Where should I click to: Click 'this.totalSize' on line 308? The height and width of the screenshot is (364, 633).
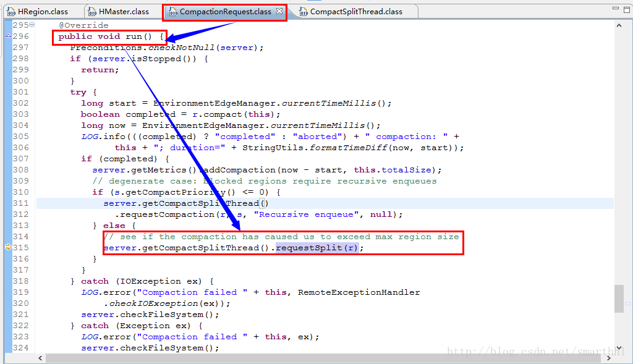pyautogui.click(x=393, y=170)
